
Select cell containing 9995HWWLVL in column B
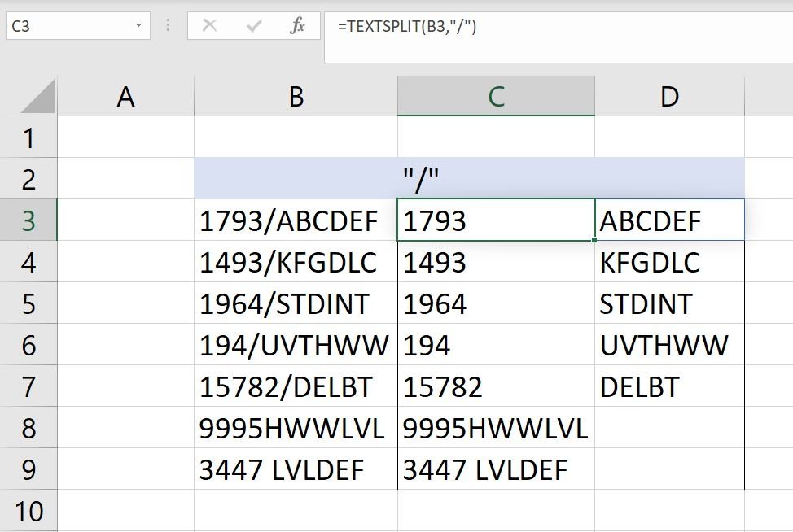(x=296, y=428)
